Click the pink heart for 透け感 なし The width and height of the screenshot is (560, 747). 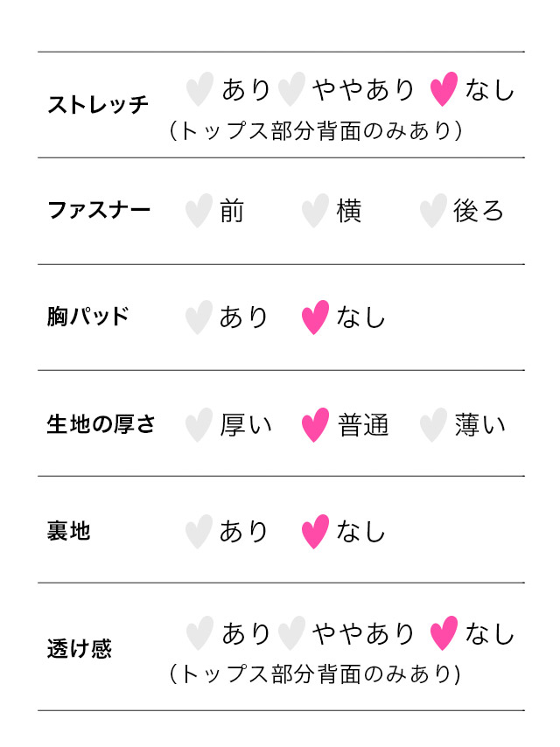point(444,633)
